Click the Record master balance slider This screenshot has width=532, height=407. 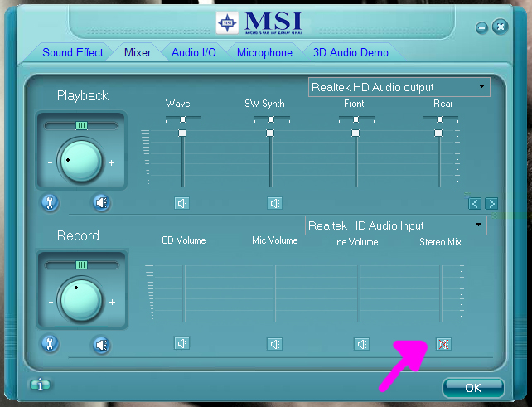(81, 264)
